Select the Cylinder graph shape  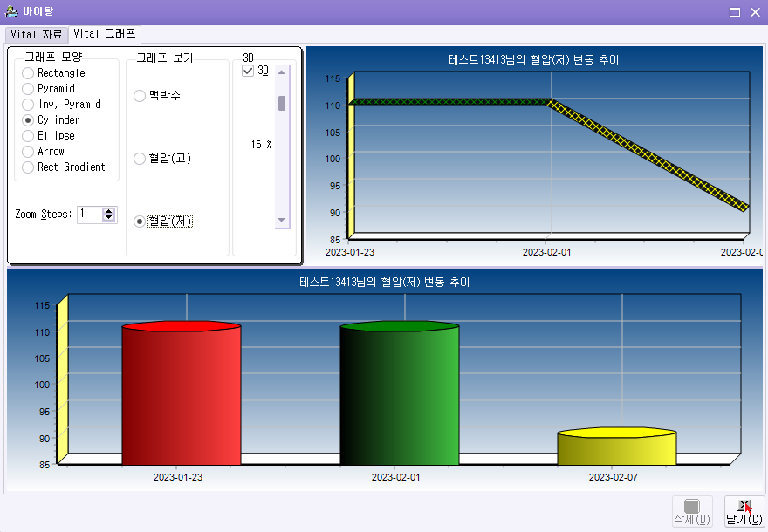pos(51,119)
